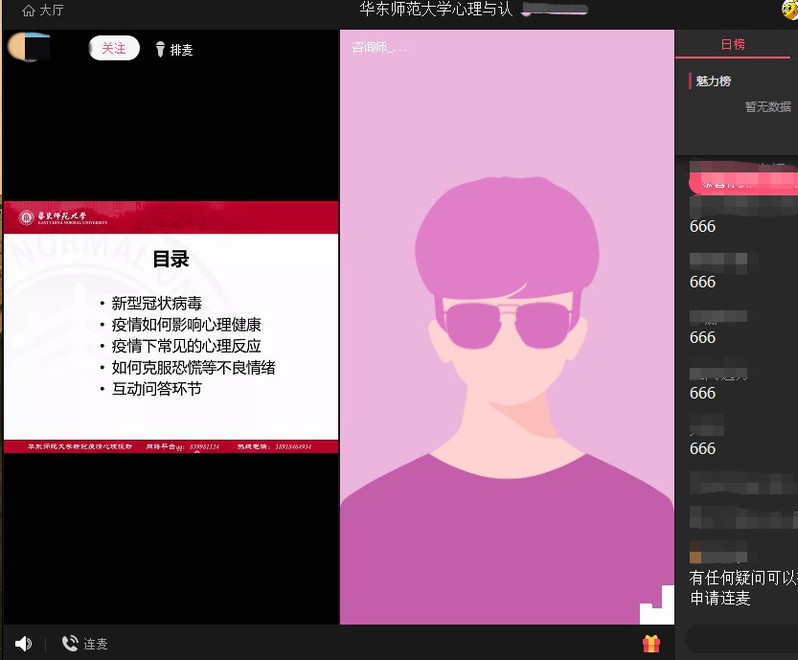This screenshot has height=660, width=798.
Task: Click the room title 华东师范大学心理与认
Action: tap(436, 10)
